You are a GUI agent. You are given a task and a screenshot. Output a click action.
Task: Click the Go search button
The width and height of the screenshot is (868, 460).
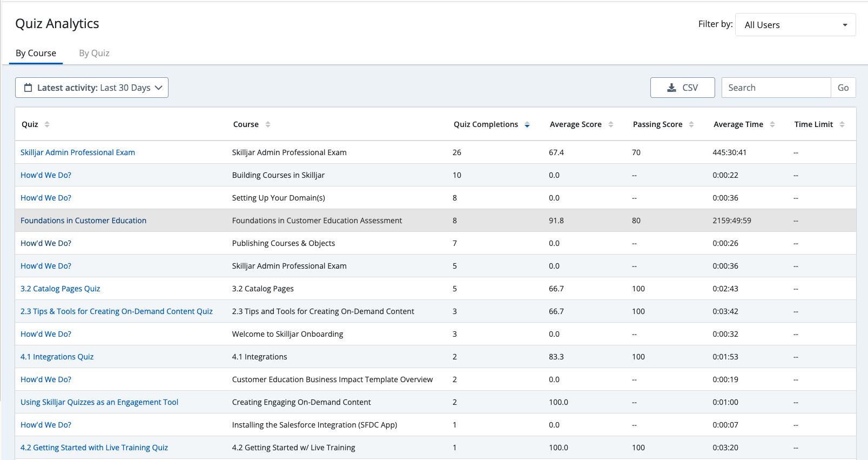[843, 88]
